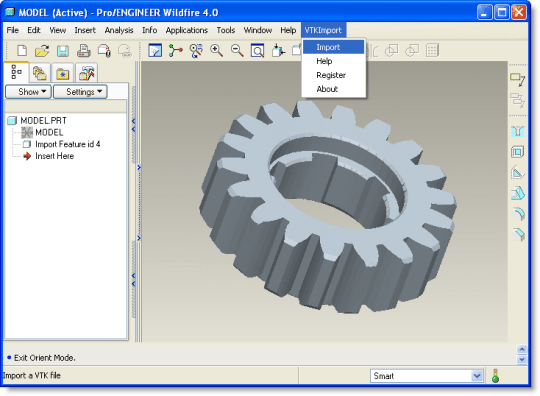
Task: Click the Insert Here arrow marker
Action: pos(27,156)
